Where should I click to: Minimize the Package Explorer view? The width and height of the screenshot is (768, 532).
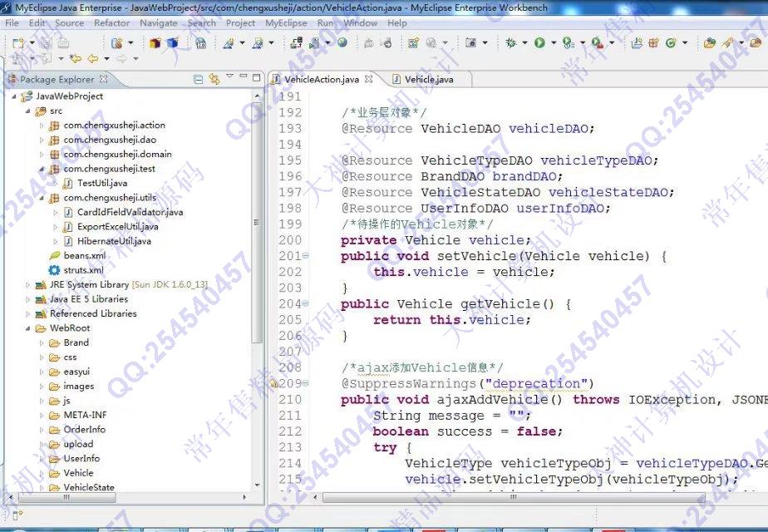[x=244, y=76]
